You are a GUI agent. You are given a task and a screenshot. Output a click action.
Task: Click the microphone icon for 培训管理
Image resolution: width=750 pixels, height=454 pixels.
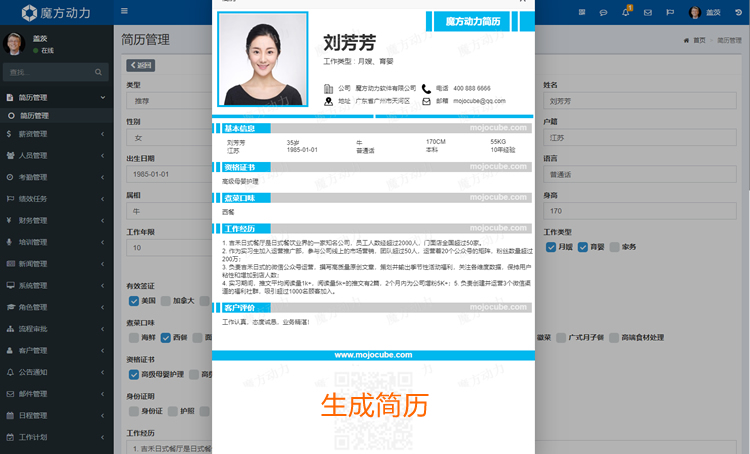(9, 242)
